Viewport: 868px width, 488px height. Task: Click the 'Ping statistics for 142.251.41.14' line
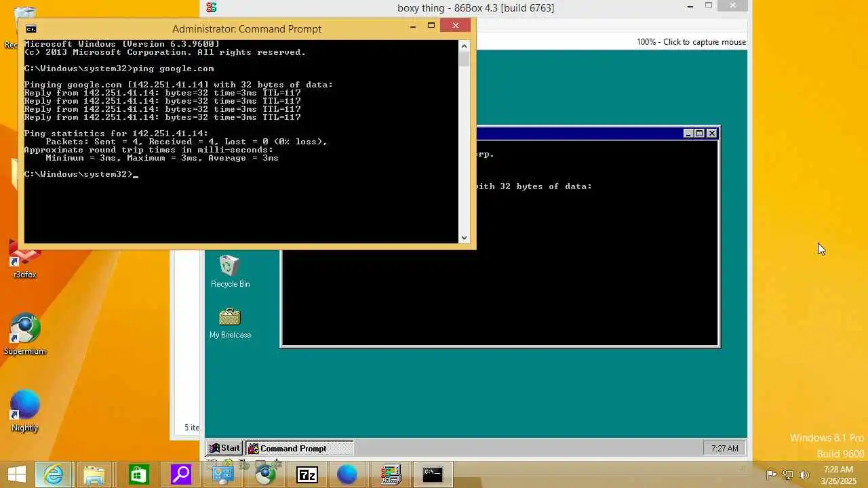point(116,134)
